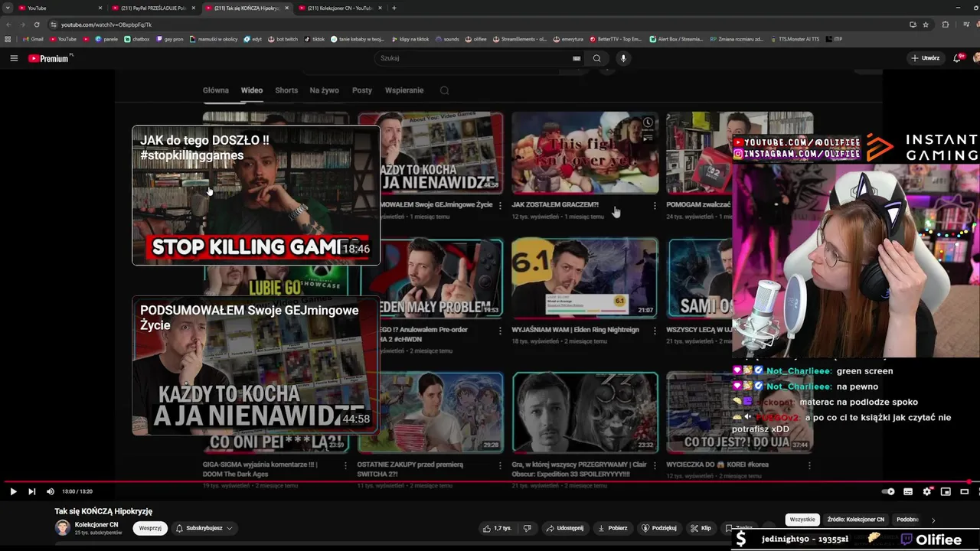Viewport: 980px width, 551px height.
Task: Switch to Kolekcjoner CN browser tab
Action: [341, 8]
